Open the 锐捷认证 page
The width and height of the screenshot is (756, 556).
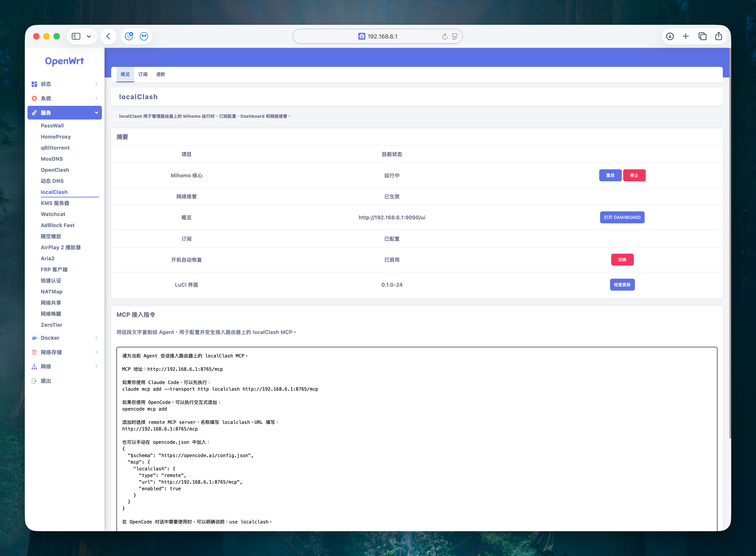[x=51, y=281]
